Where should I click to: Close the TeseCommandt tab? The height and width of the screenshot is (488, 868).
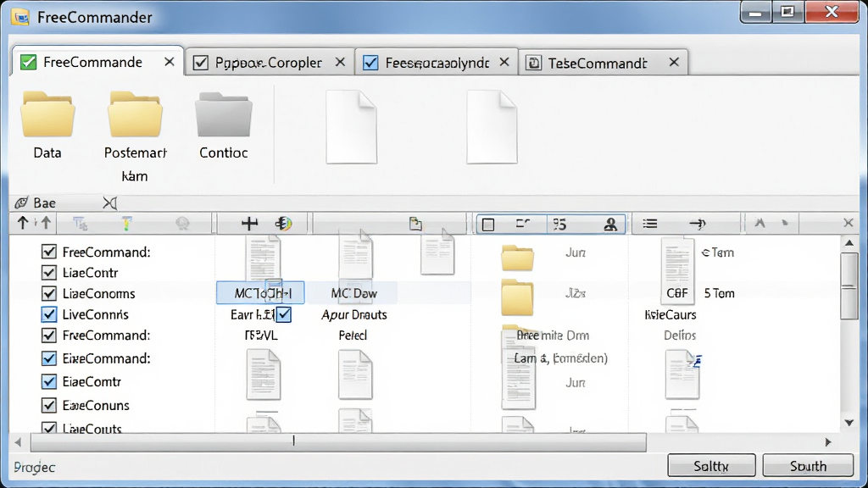674,62
